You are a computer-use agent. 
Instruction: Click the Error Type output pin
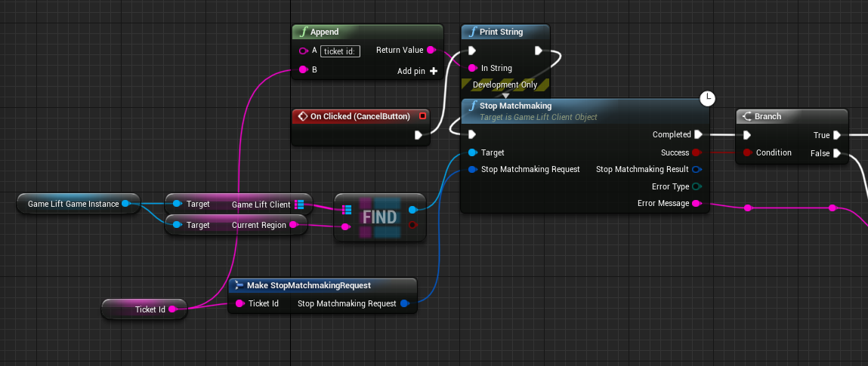click(x=697, y=186)
